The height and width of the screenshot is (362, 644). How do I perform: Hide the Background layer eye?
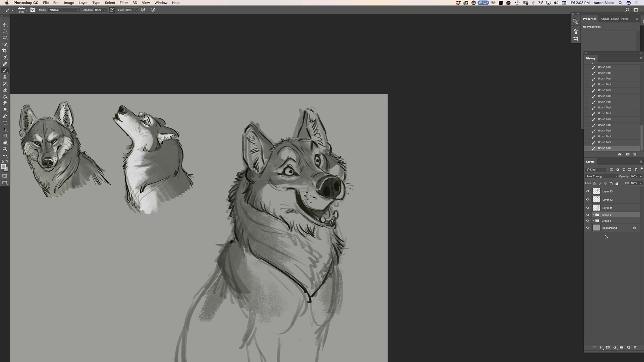pos(588,228)
